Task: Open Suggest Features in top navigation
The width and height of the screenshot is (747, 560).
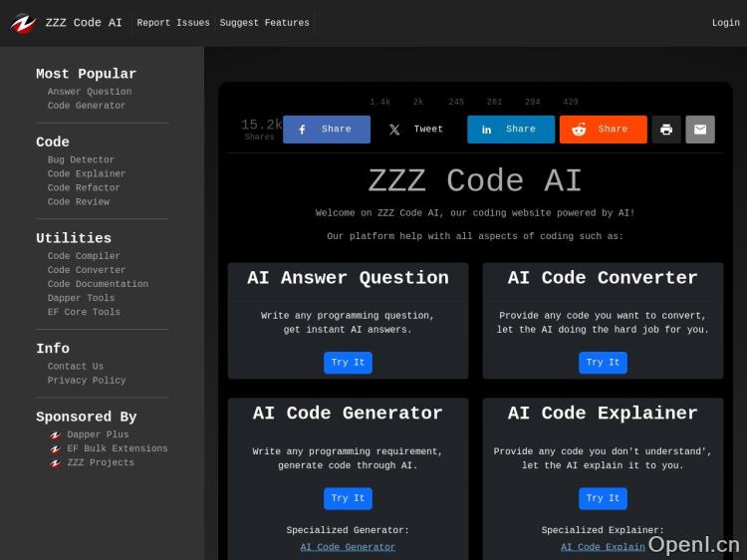Action: click(x=264, y=23)
